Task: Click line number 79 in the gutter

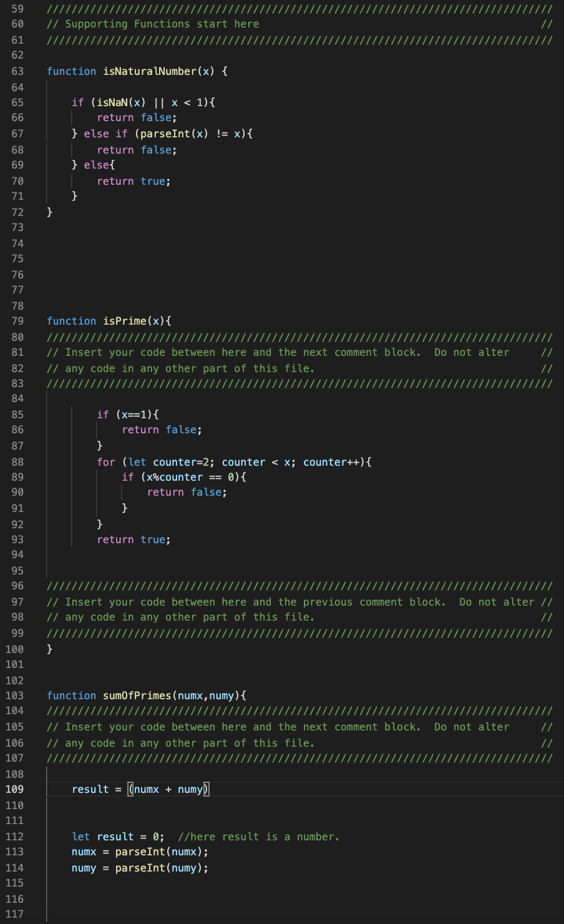Action: coord(17,320)
